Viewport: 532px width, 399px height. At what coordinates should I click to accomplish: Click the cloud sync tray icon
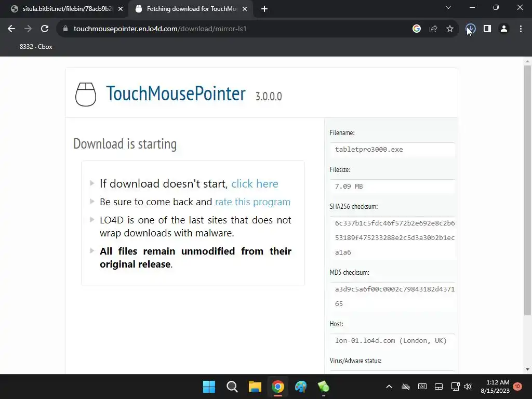(406, 387)
